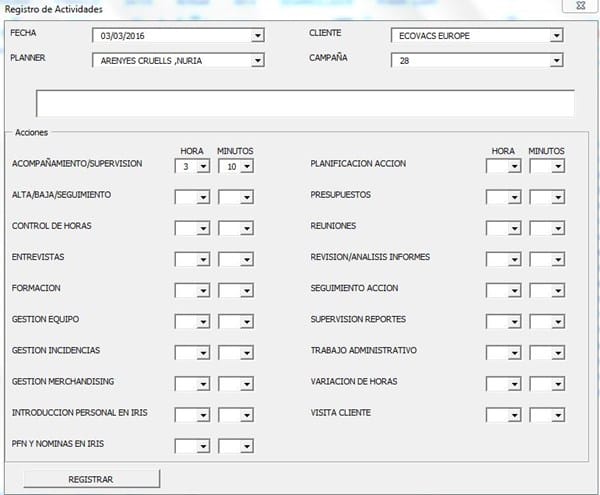Open HORA dropdown for PLANIFICACION ACCION
The width and height of the screenshot is (600, 495).
[x=514, y=167]
